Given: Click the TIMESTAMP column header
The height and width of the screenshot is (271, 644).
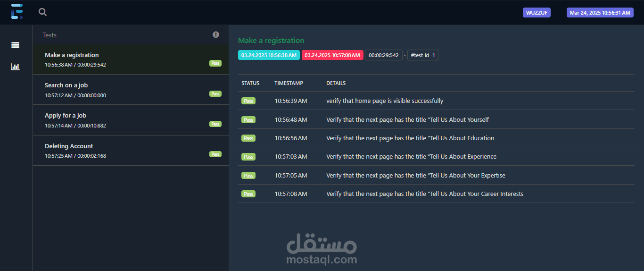Looking at the screenshot, I should (x=289, y=83).
